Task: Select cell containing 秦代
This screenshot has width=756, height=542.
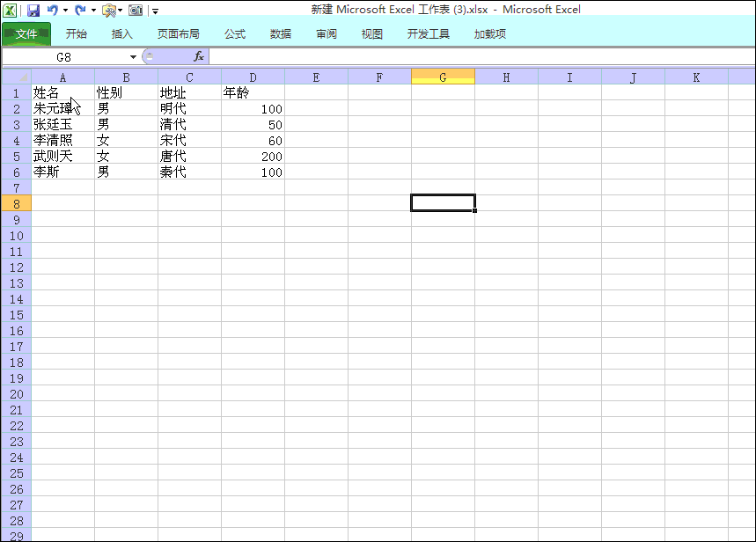Action: pos(189,172)
